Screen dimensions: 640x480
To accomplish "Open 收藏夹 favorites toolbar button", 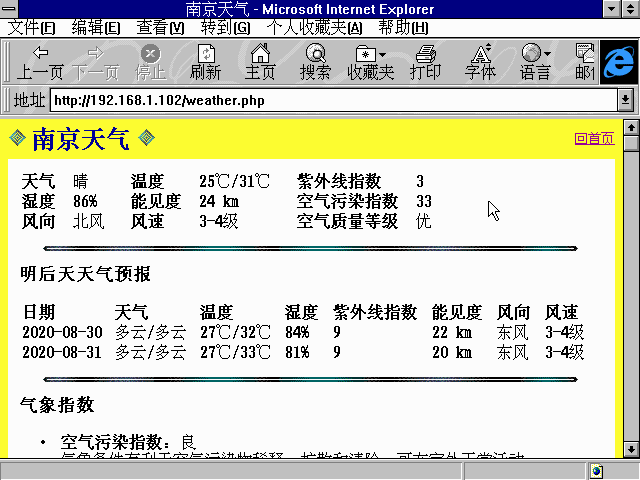I will click(x=371, y=62).
